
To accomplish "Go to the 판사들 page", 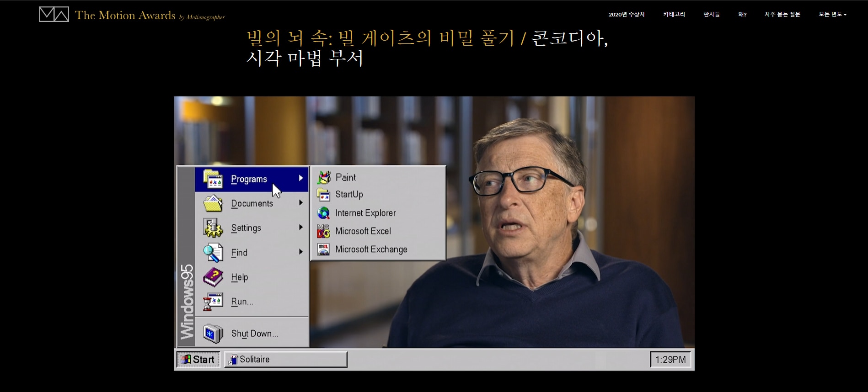I will pyautogui.click(x=712, y=15).
